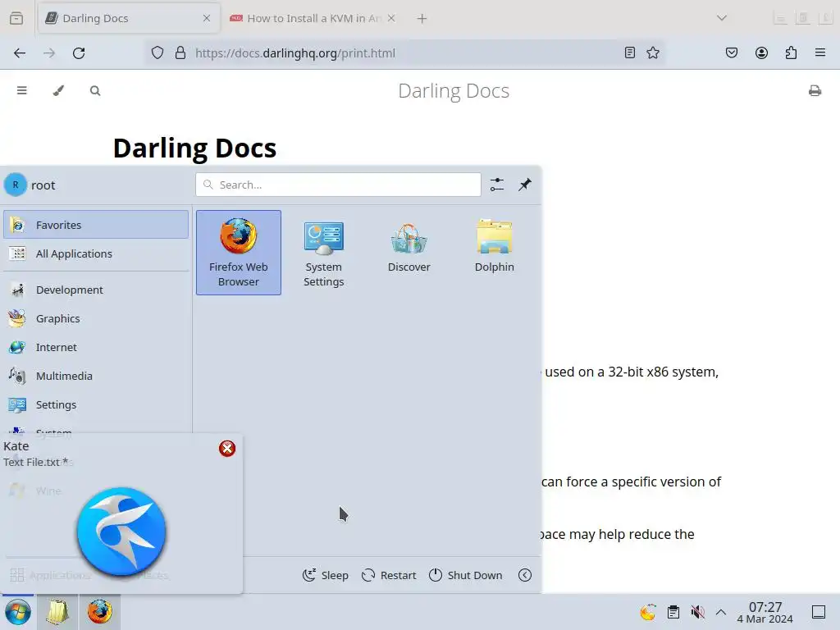Expand more session options chevron
This screenshot has width=840, height=630.
coord(525,575)
